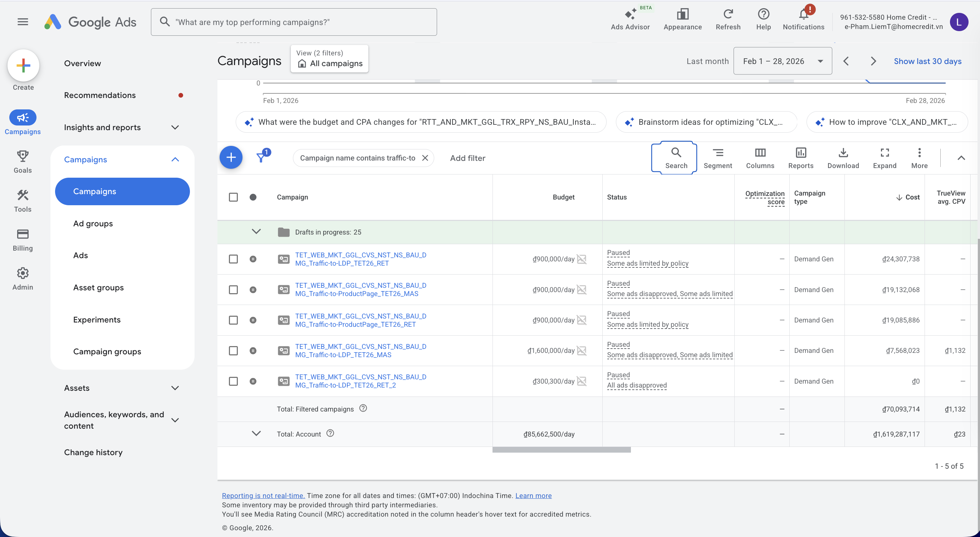Open Ads Advisor beta
The height and width of the screenshot is (537, 980).
pyautogui.click(x=630, y=19)
